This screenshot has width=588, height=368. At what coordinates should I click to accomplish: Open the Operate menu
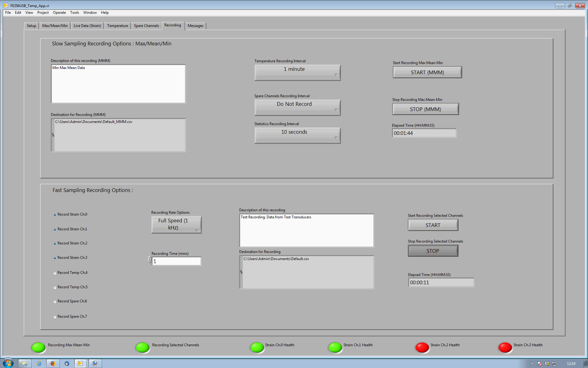point(59,13)
